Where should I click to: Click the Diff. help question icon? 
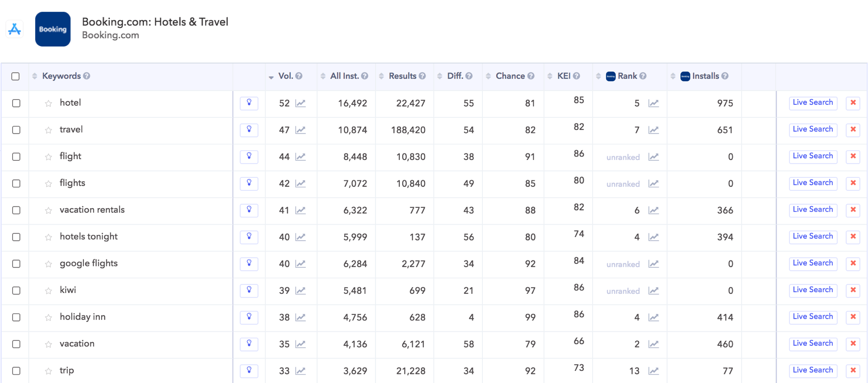(x=469, y=76)
